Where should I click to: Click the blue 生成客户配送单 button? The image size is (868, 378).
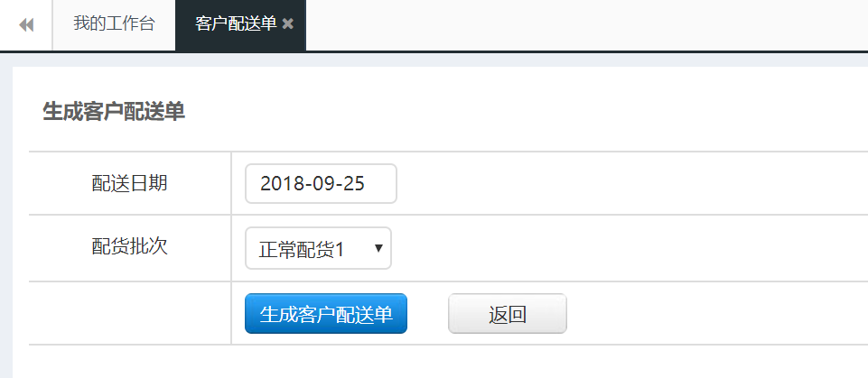click(326, 313)
